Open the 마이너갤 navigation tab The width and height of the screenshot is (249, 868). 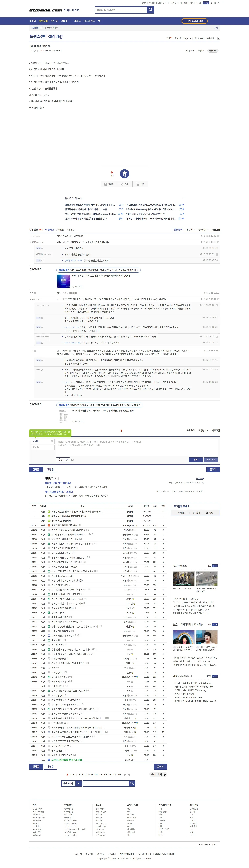(x=43, y=21)
